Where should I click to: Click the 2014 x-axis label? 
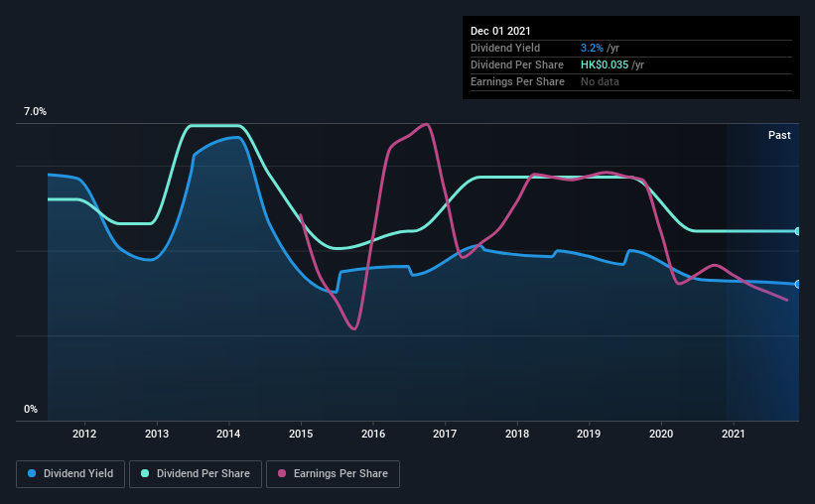228,434
